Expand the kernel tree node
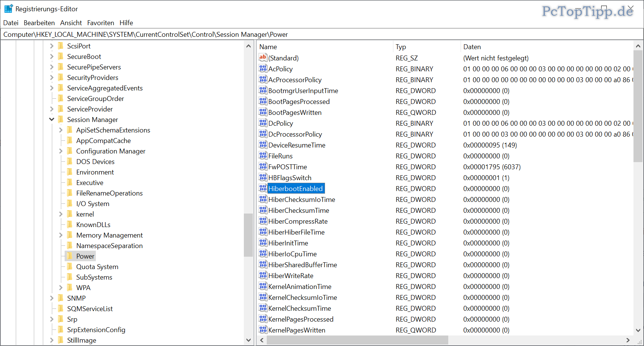 coord(60,214)
